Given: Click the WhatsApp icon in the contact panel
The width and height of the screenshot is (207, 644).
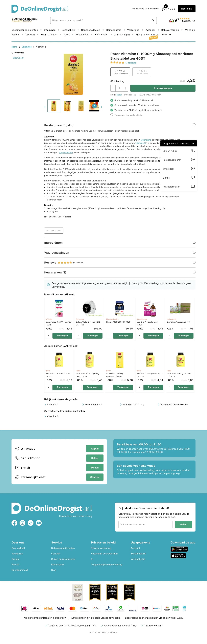Looking at the screenshot, I should (x=17, y=448).
